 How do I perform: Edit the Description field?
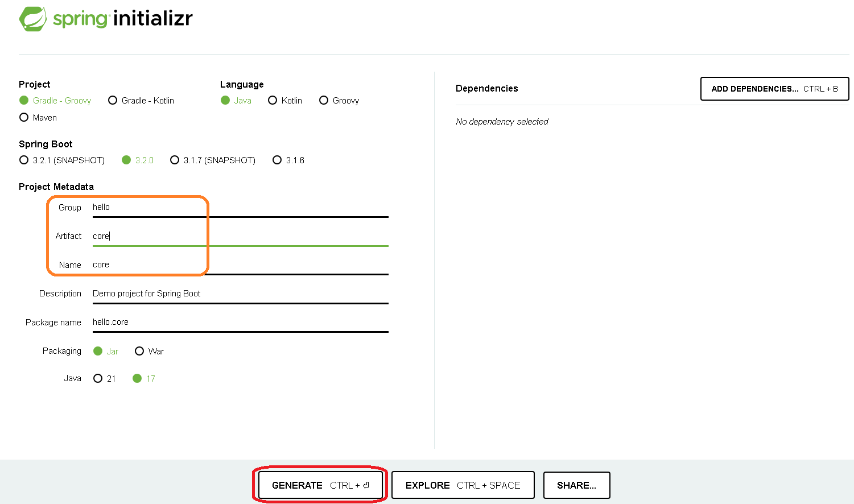(x=241, y=294)
